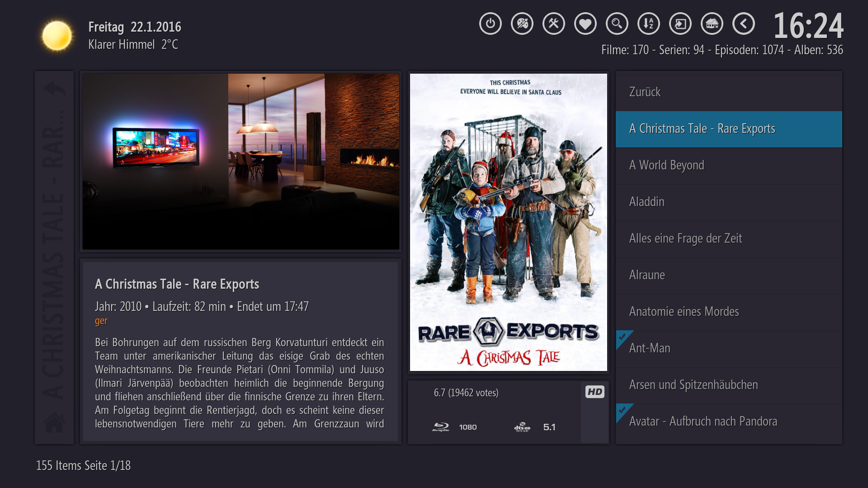The image size is (868, 488).
Task: Click the 16:24 clock
Action: 808,26
